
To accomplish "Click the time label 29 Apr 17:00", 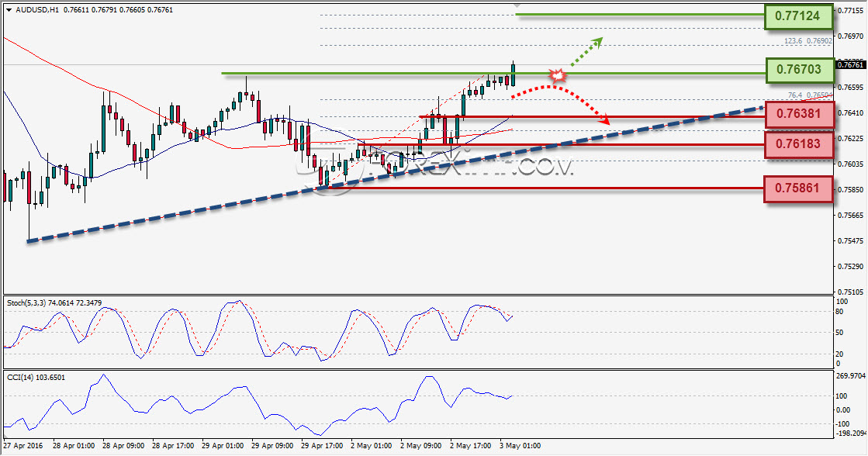I will click(322, 445).
